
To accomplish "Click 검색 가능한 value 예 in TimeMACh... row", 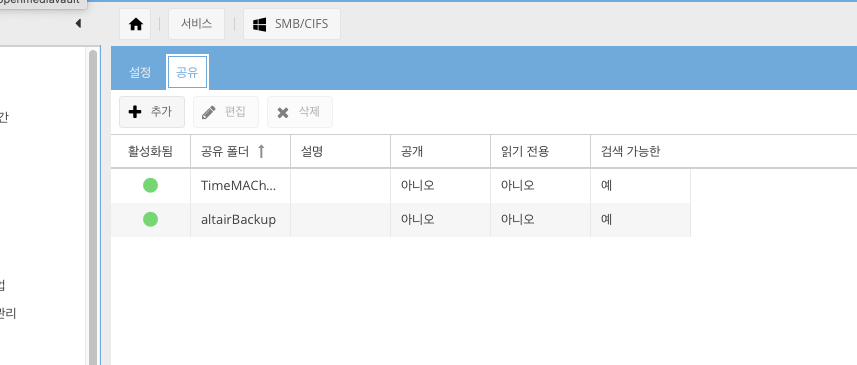I will (x=606, y=185).
